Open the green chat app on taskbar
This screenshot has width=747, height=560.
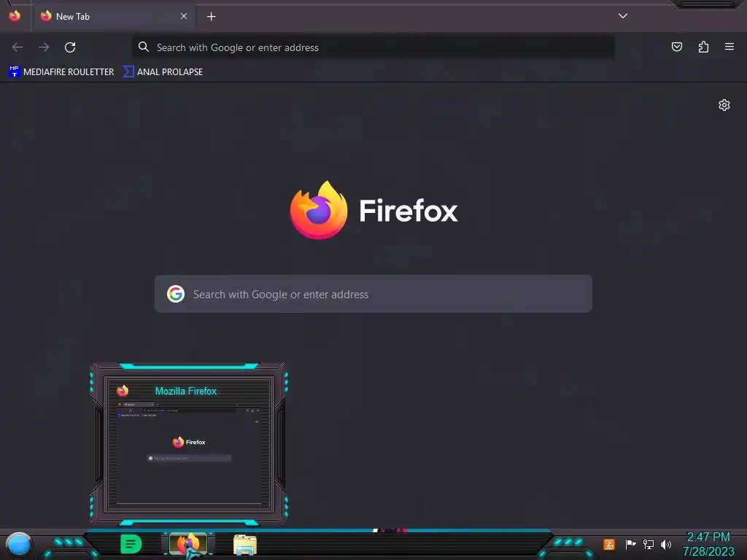[x=131, y=544]
